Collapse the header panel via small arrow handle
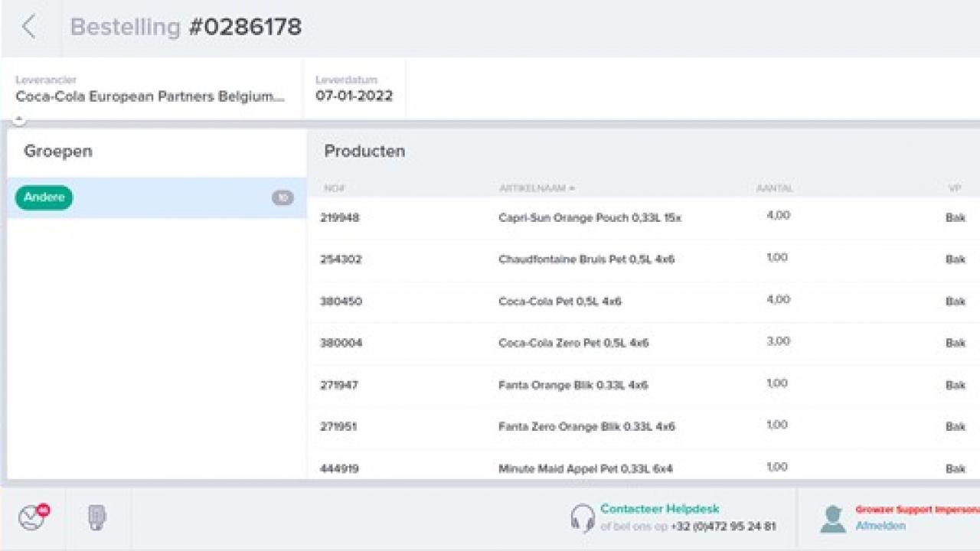The width and height of the screenshot is (980, 551). 19,119
